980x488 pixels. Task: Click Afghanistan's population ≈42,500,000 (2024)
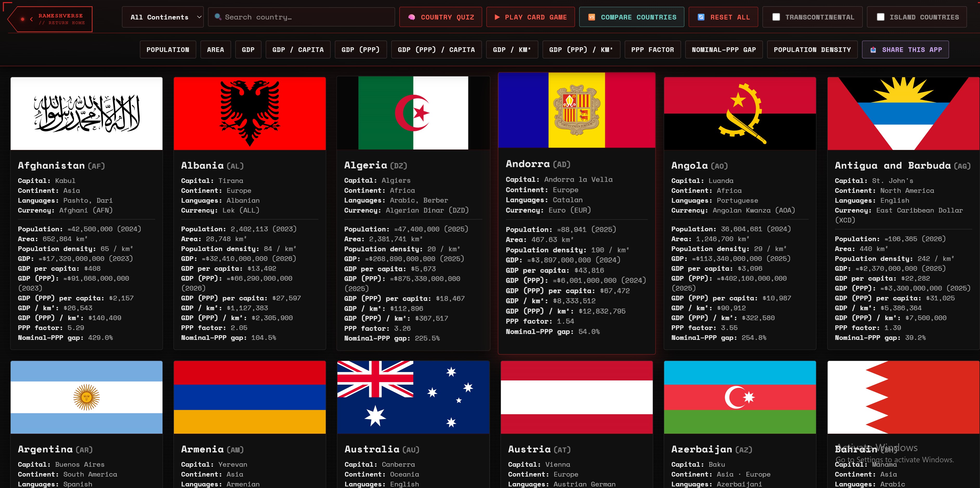pos(104,229)
